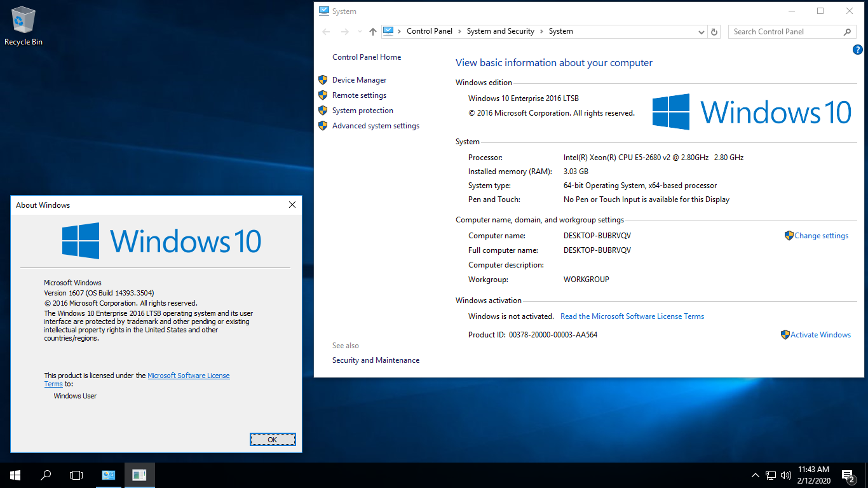Show hidden tray icons chevron

click(x=756, y=475)
